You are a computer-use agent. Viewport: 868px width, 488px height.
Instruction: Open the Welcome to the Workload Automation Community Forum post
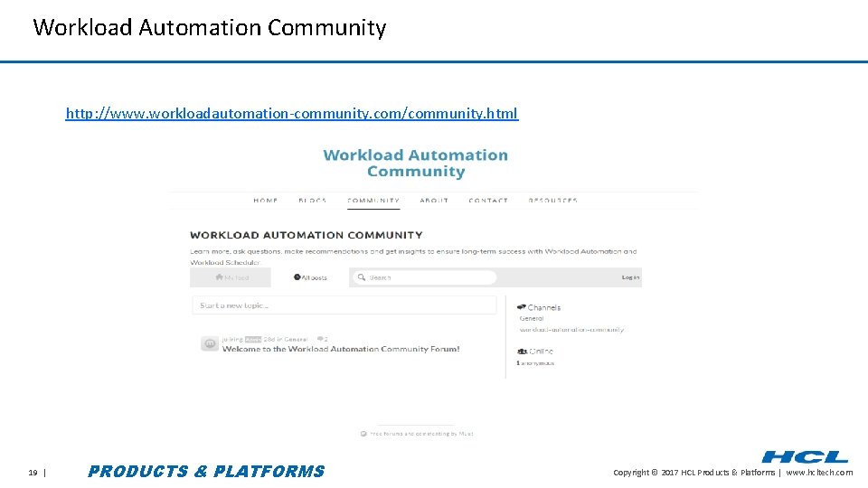pos(341,349)
